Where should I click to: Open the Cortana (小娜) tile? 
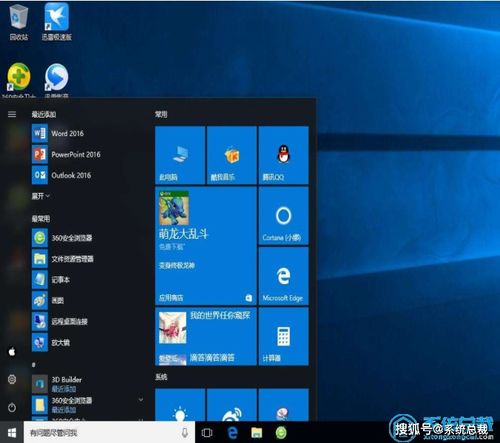[x=284, y=216]
